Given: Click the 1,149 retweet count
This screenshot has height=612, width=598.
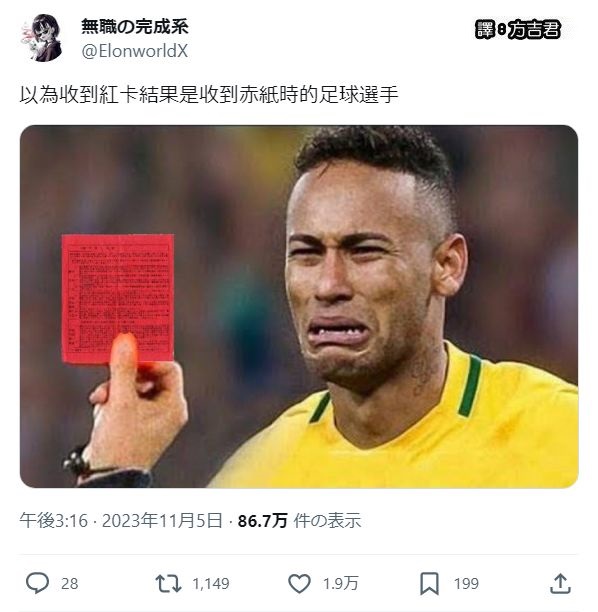Looking at the screenshot, I should (x=211, y=584).
